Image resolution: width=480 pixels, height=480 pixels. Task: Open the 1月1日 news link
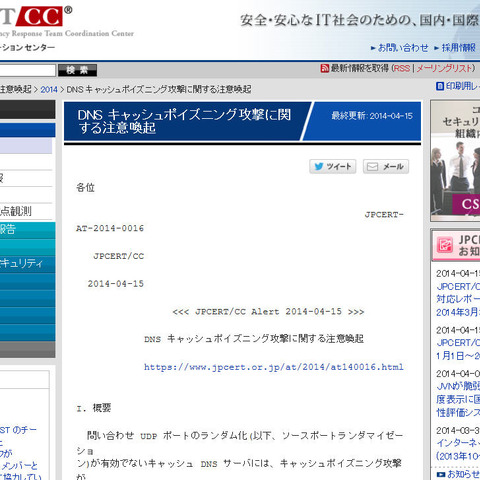[458, 349]
